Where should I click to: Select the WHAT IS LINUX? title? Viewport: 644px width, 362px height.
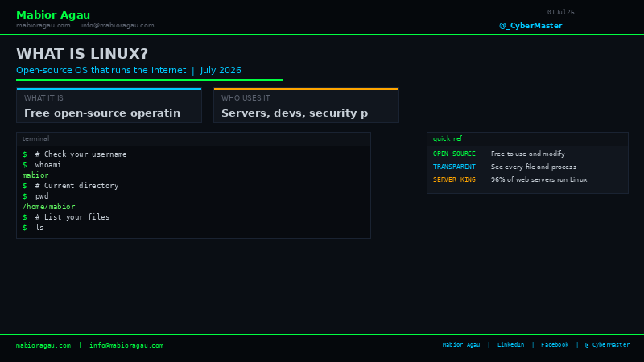point(82,54)
